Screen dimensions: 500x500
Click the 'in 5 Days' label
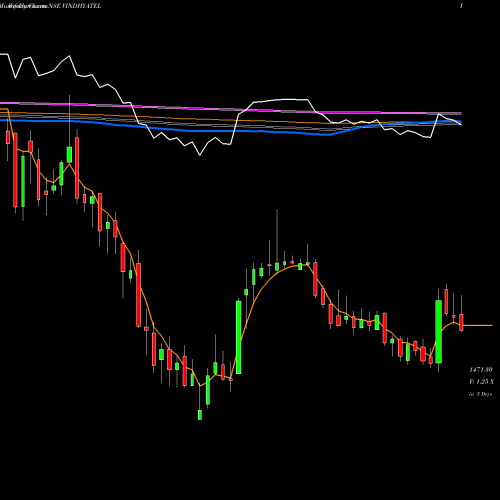click(480, 394)
